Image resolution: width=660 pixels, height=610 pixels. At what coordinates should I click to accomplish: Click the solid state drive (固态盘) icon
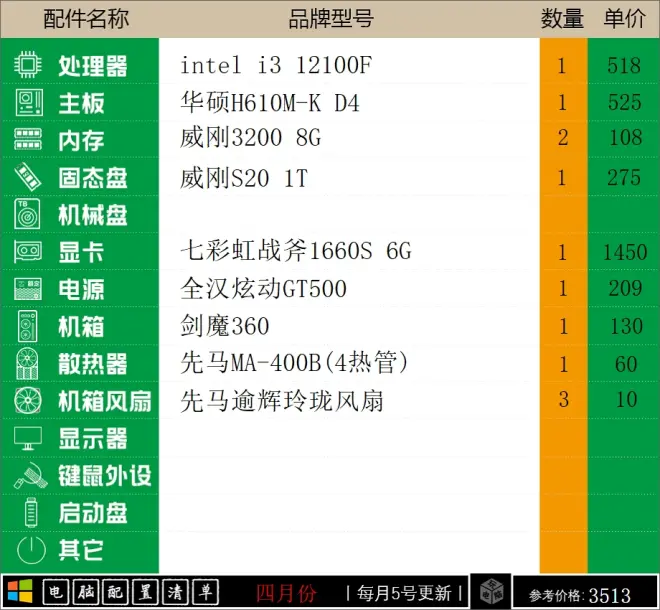[27, 178]
